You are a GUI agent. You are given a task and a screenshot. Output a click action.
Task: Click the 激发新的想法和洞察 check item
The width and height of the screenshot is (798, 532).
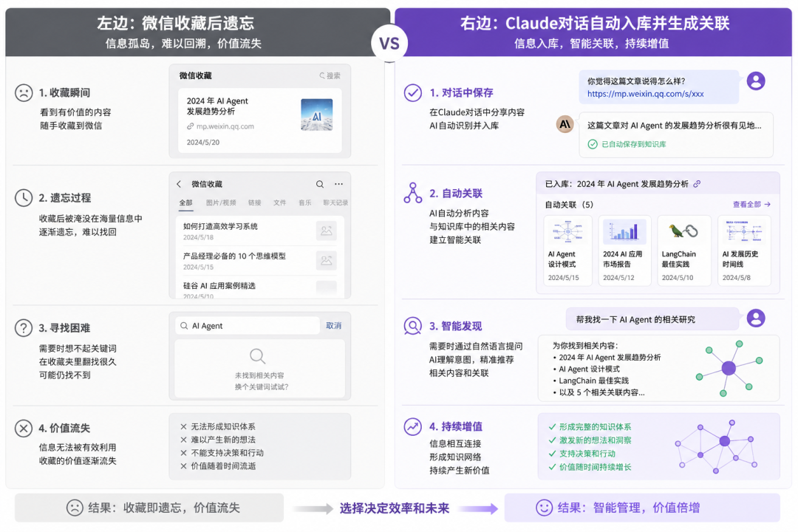click(x=590, y=440)
